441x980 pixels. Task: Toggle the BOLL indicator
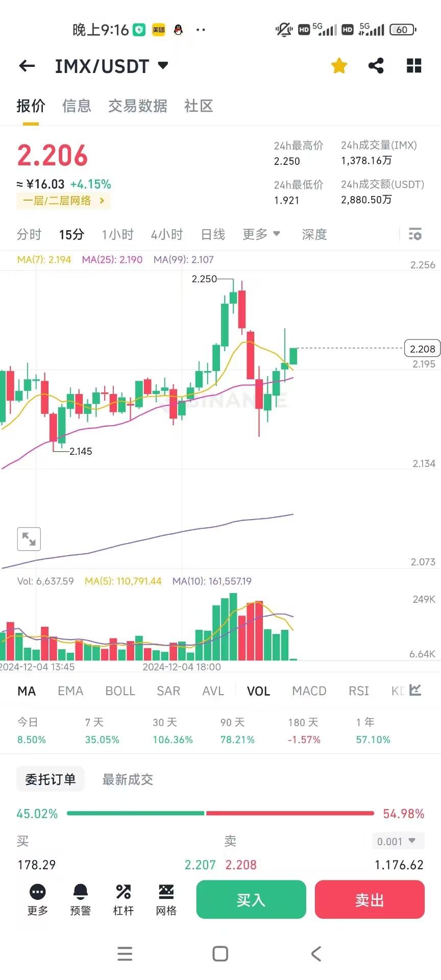point(120,691)
